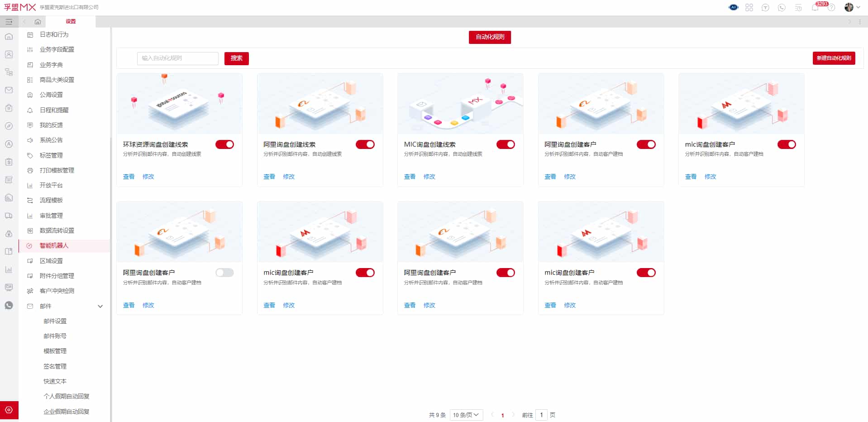Viewport: 868px width, 422px height.
Task: Open the WhatsApp icon in left sidebar
Action: (9, 306)
